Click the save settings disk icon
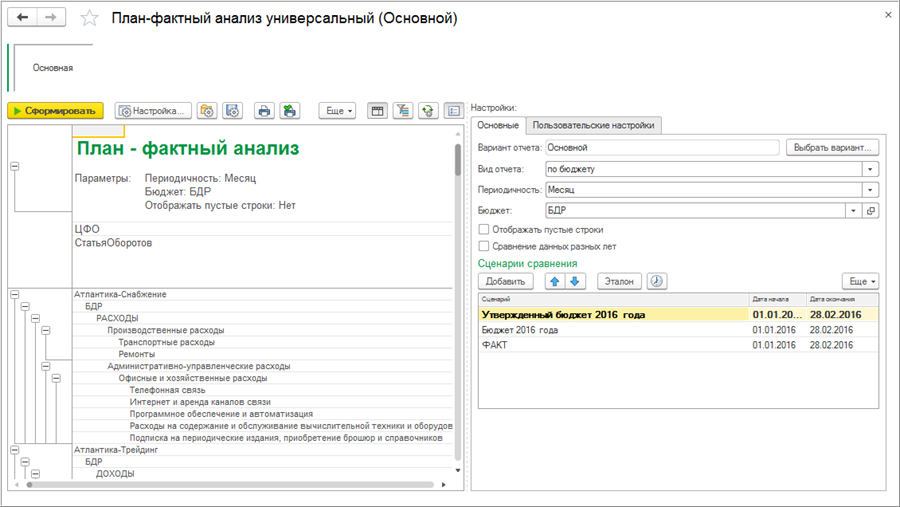 point(232,111)
